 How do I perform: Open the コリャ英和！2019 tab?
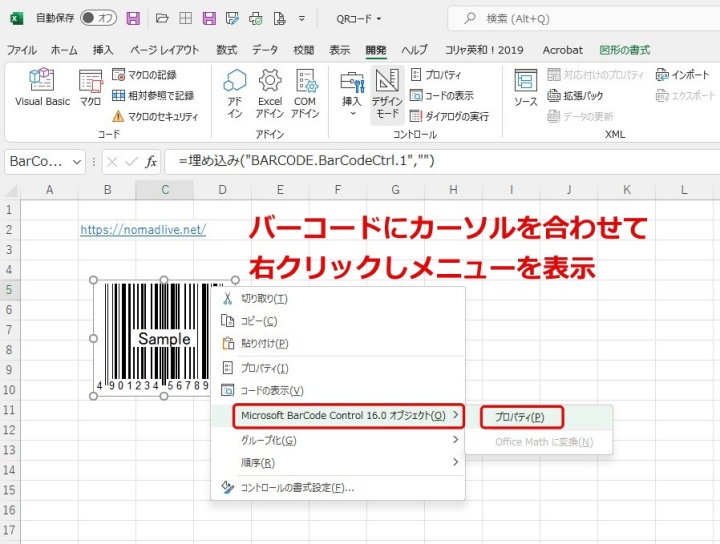484,50
